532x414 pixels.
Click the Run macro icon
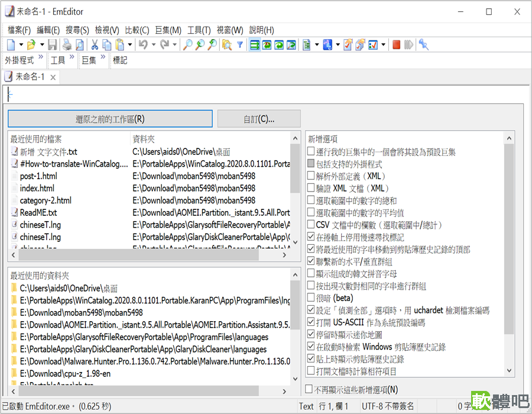(408, 45)
